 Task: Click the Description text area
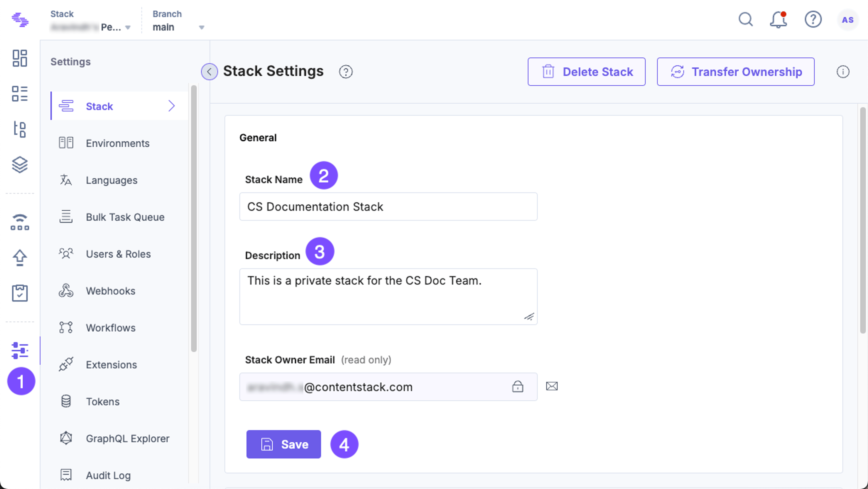pyautogui.click(x=388, y=297)
